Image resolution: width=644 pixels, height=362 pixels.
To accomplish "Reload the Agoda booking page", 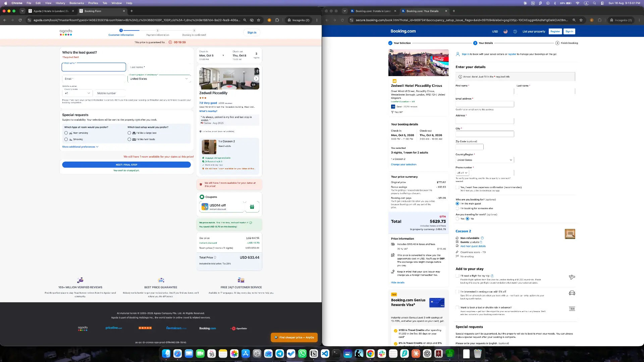I will [20, 20].
